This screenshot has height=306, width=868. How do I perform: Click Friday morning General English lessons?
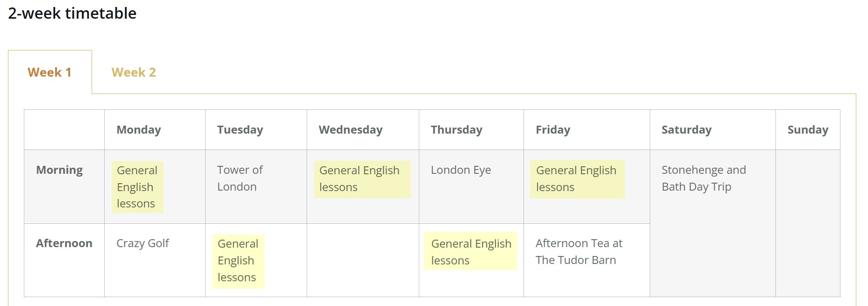point(577,179)
